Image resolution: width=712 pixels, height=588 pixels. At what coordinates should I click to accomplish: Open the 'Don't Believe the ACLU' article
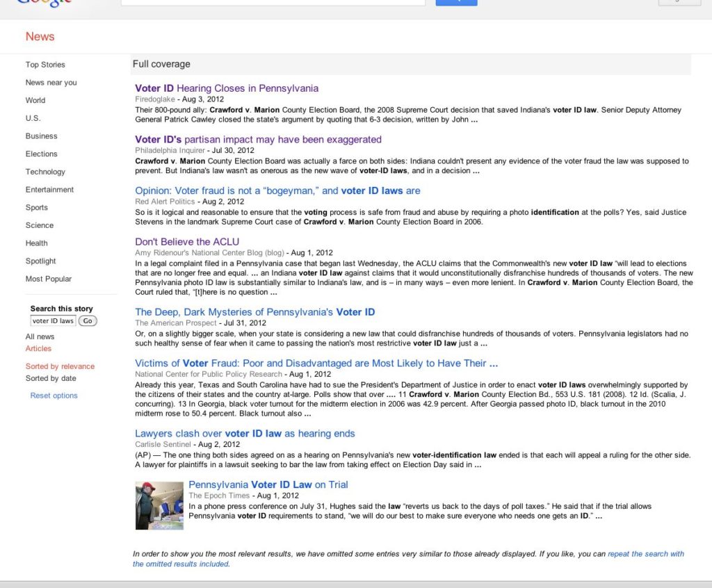pos(187,242)
